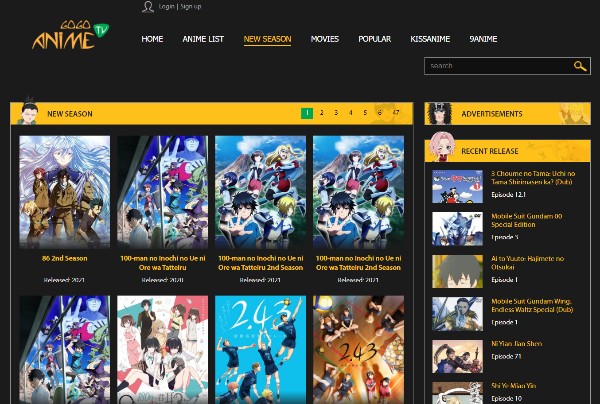
Task: Open the volleyball 2.43 blue poster
Action: (261, 350)
